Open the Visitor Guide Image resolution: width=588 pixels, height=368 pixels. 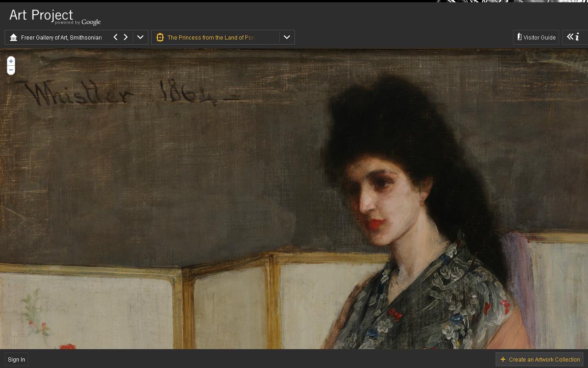click(536, 37)
